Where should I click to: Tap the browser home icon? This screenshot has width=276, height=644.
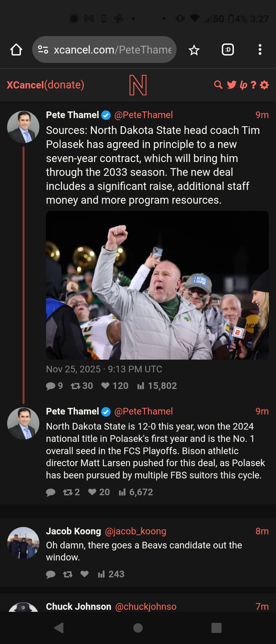coord(16,50)
